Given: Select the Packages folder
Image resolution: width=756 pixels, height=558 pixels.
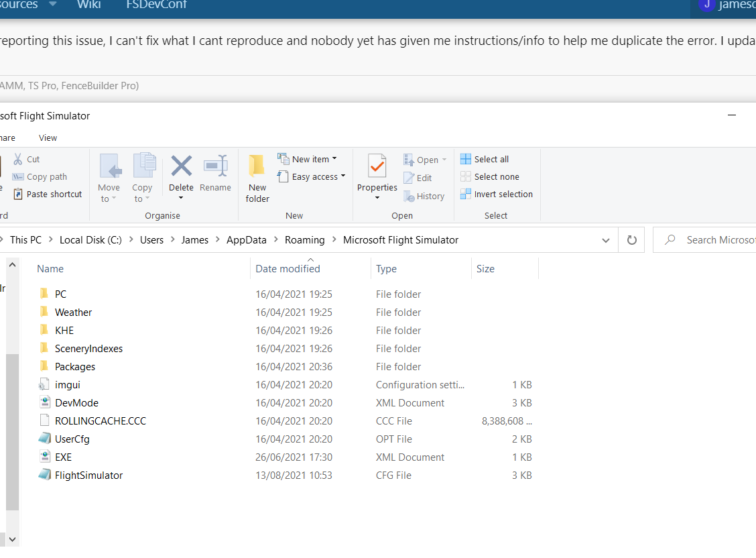Looking at the screenshot, I should pyautogui.click(x=75, y=367).
